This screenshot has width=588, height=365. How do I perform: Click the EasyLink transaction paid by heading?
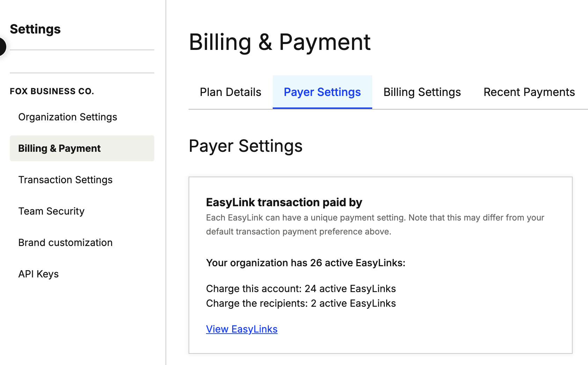coord(284,202)
